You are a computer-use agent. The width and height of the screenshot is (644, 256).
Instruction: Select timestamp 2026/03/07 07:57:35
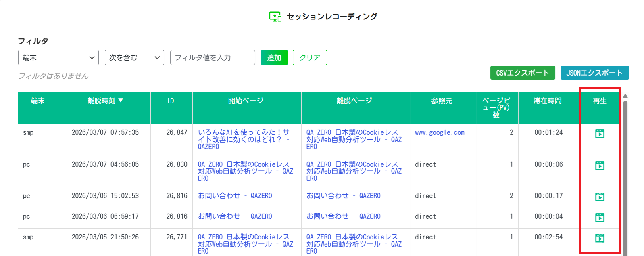coord(105,132)
